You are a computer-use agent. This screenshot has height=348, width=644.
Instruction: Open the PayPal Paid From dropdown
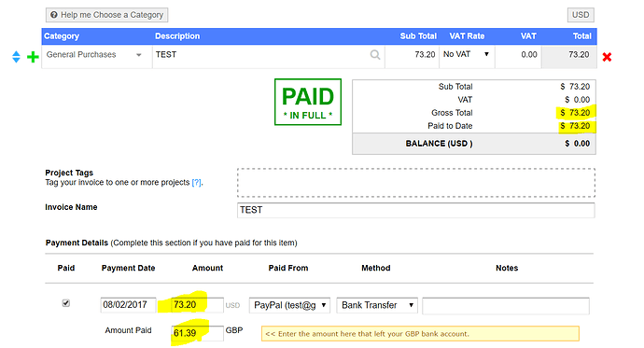coord(289,305)
